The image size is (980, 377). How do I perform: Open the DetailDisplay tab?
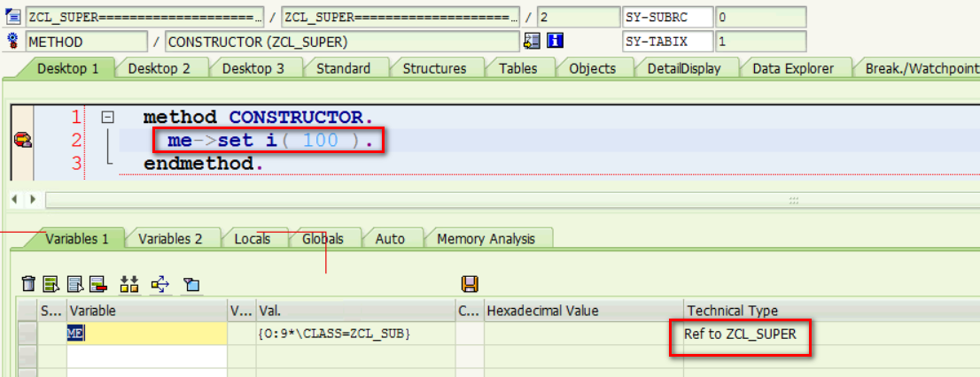pos(684,69)
